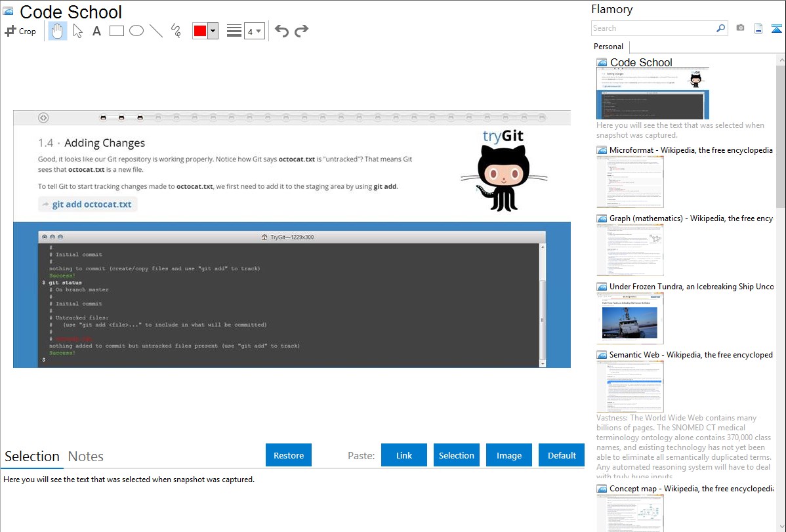Click the line thickness icon
Viewport: 786px width, 532px height.
click(234, 31)
